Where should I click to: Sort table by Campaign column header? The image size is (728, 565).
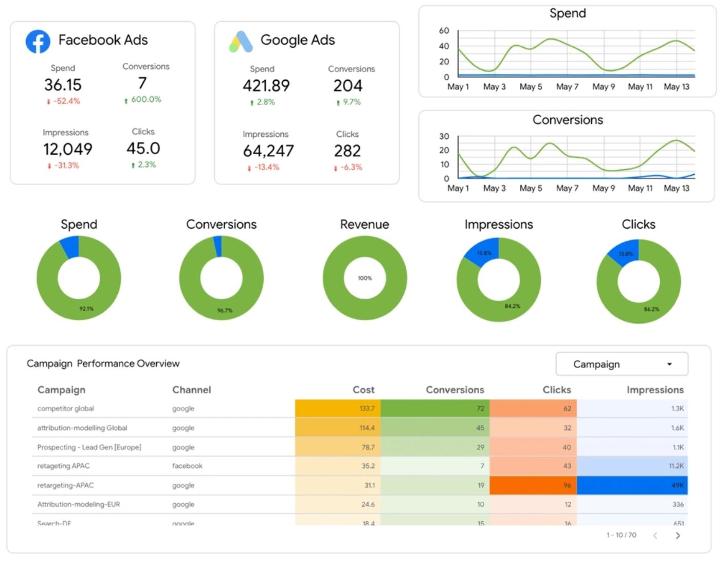point(61,390)
